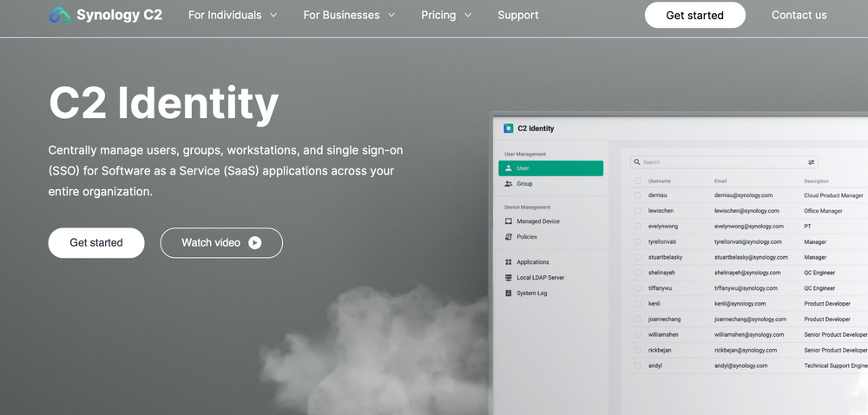Expand the For Businesses dropdown
This screenshot has height=415, width=868.
click(x=349, y=15)
